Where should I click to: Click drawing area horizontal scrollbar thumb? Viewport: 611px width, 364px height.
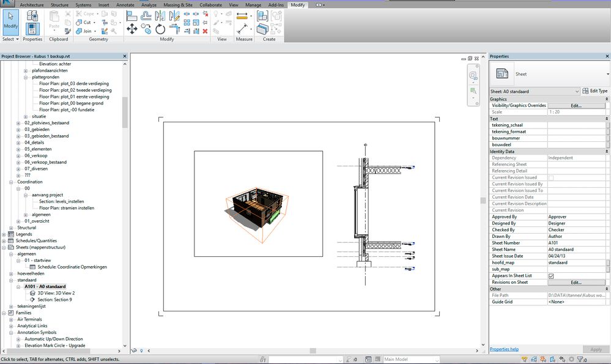pyautogui.click(x=313, y=351)
